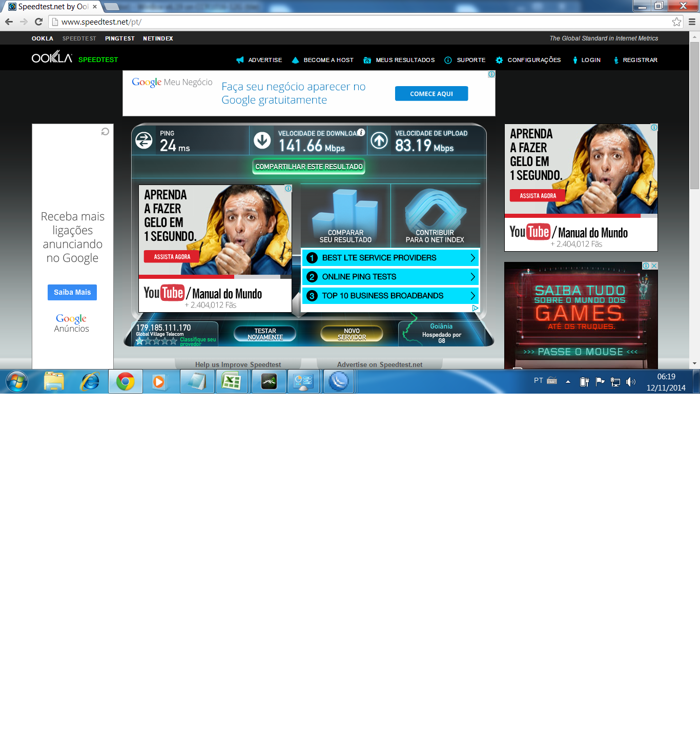Screen dimensions: 700x735
Task: Click the Login link
Action: point(586,60)
